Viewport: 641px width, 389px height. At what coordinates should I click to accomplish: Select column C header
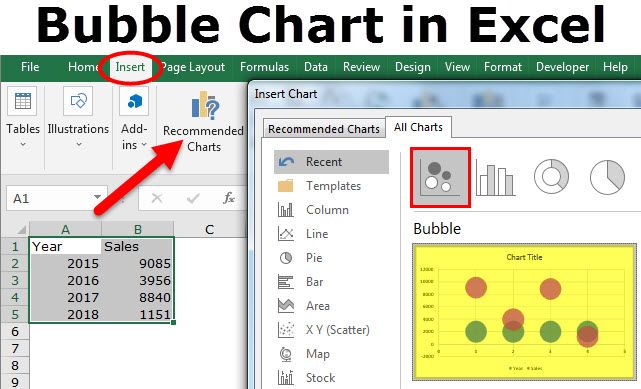(x=210, y=229)
